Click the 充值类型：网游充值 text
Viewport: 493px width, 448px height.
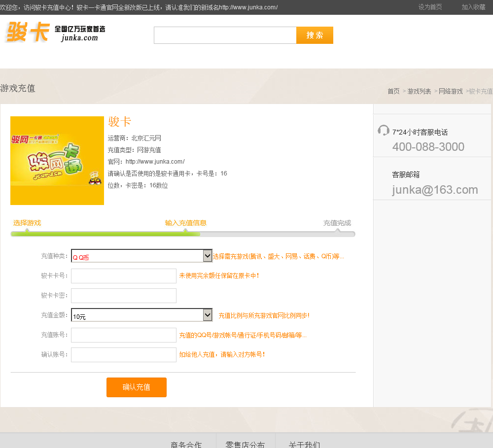pyautogui.click(x=134, y=150)
